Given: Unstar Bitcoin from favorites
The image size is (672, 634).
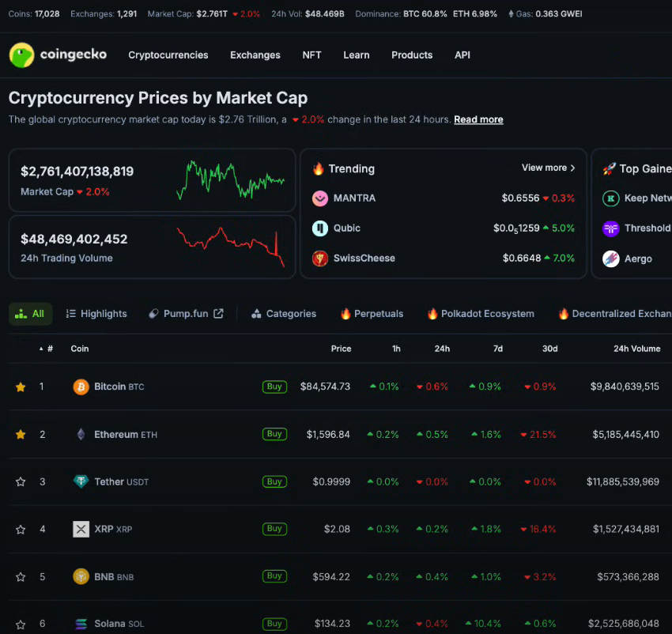Looking at the screenshot, I should [21, 387].
